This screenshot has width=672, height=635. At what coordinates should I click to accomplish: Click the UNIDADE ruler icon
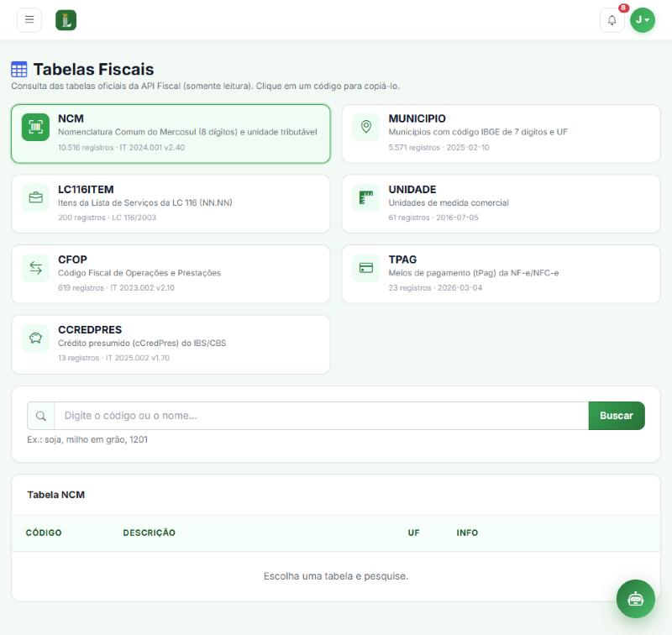(x=366, y=197)
